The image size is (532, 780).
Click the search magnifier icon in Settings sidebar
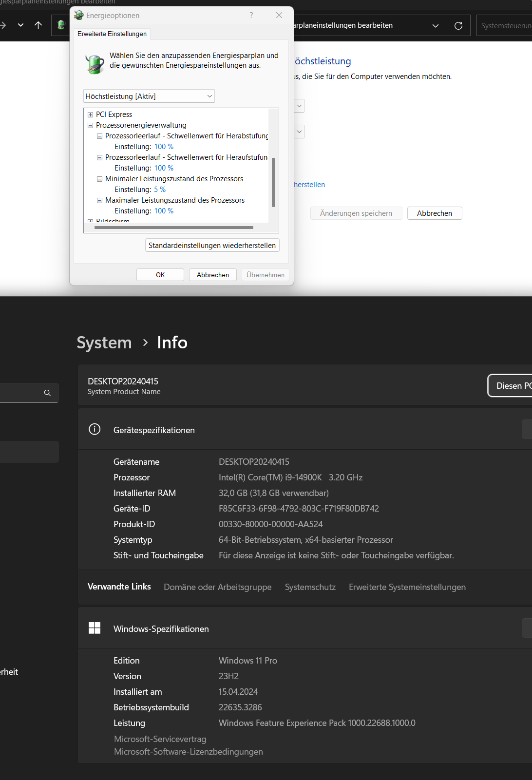47,393
